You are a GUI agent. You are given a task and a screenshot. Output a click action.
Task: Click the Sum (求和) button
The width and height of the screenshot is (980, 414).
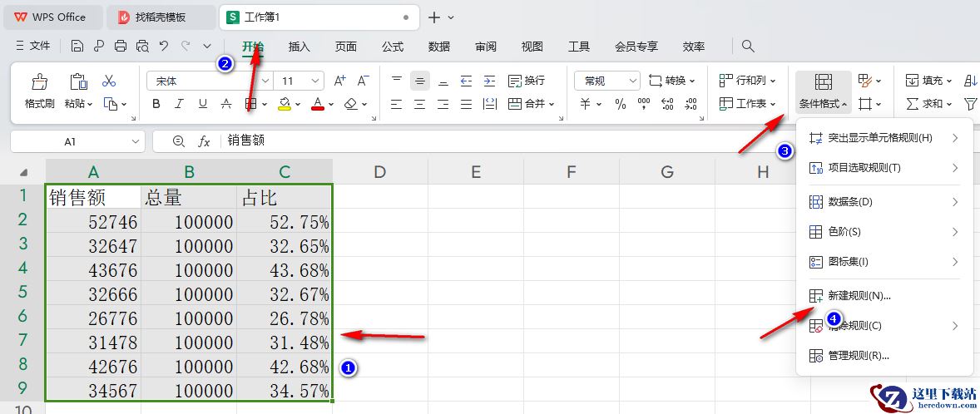[x=928, y=104]
